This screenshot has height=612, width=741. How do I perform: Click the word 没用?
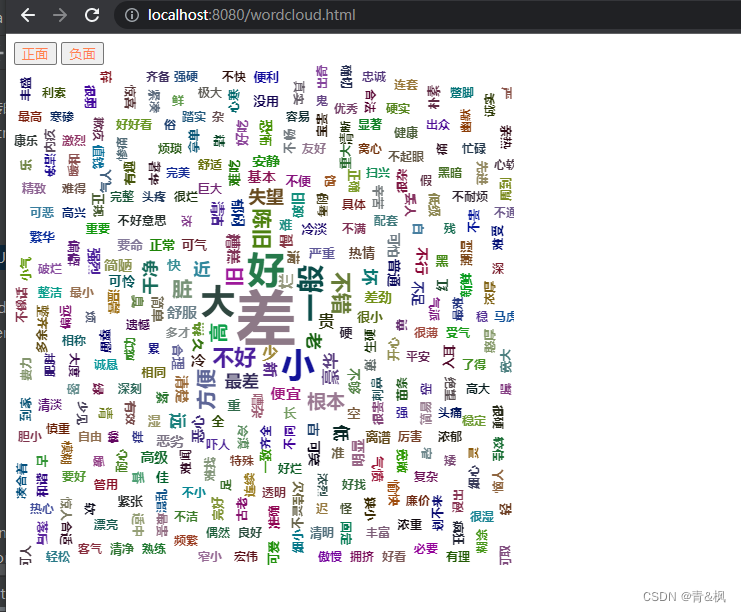(x=266, y=101)
